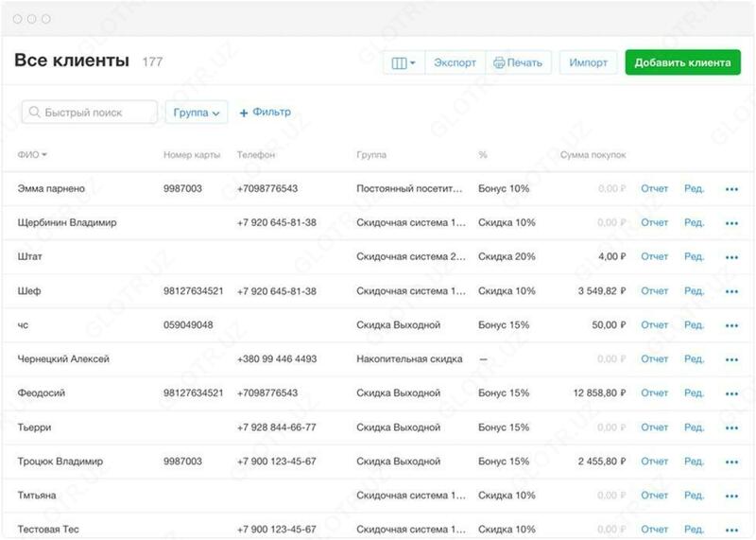
Task: Open Отчет for Эмма парнено
Action: 654,189
